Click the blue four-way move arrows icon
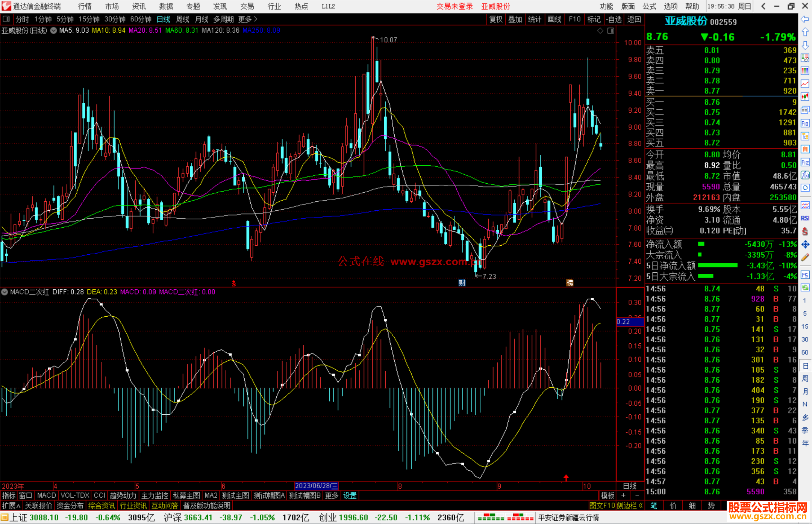The image size is (812, 524). tap(805, 245)
